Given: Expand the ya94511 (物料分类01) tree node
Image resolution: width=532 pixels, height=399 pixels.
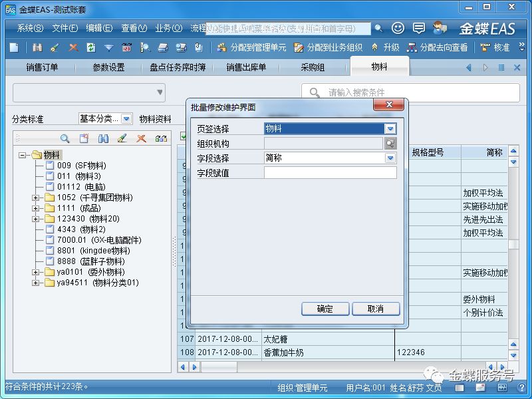Looking at the screenshot, I should [x=36, y=283].
